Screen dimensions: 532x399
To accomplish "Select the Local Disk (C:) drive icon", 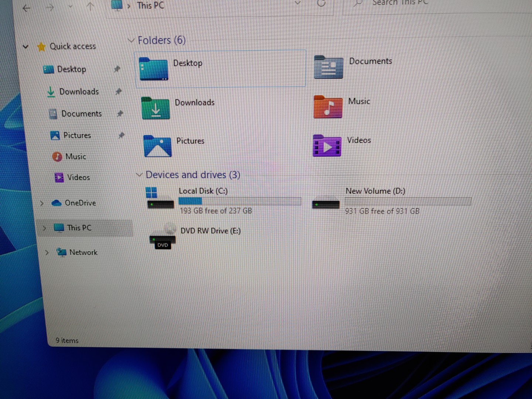I will click(160, 198).
